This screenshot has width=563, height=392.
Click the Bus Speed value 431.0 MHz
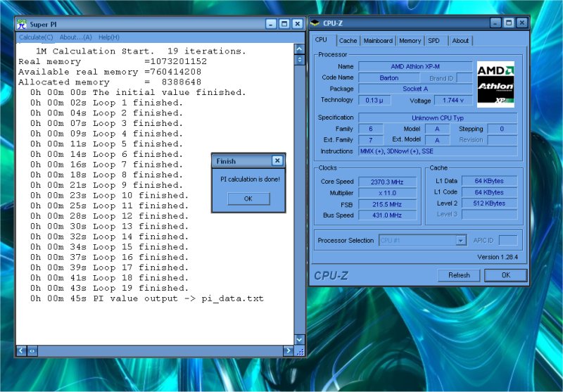387,215
